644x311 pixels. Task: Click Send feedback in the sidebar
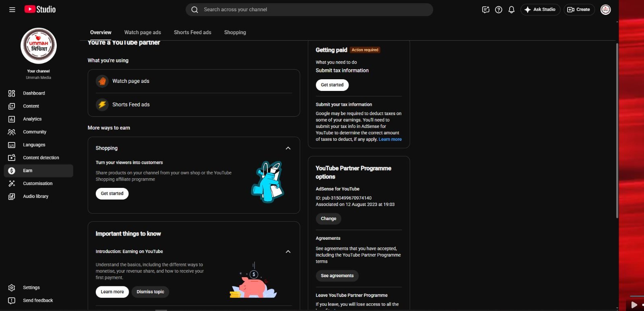(x=38, y=301)
